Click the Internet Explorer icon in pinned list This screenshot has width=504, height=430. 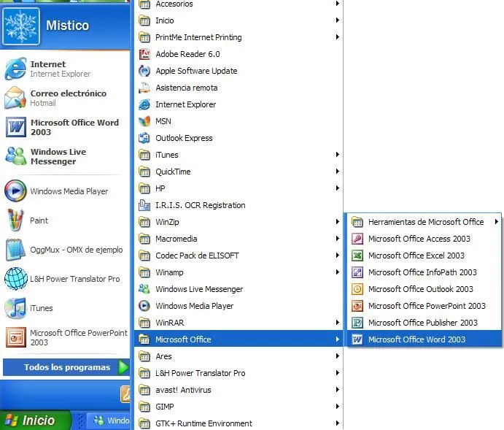coord(15,69)
